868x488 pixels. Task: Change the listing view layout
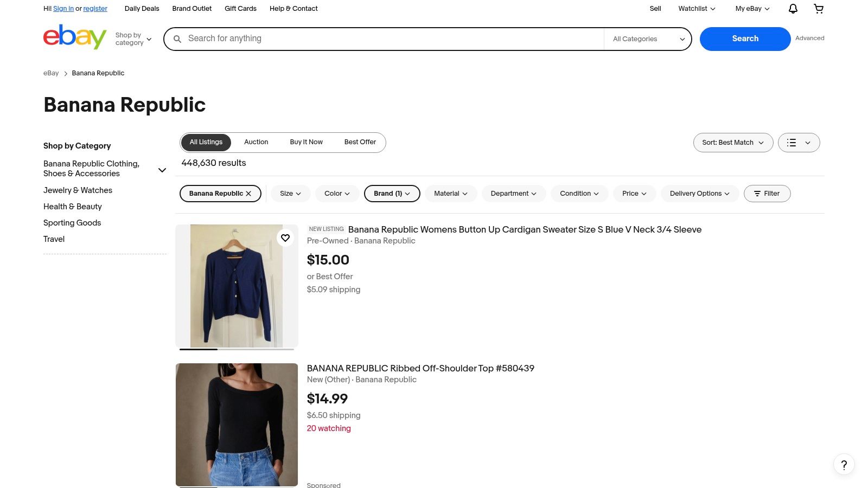pos(799,143)
